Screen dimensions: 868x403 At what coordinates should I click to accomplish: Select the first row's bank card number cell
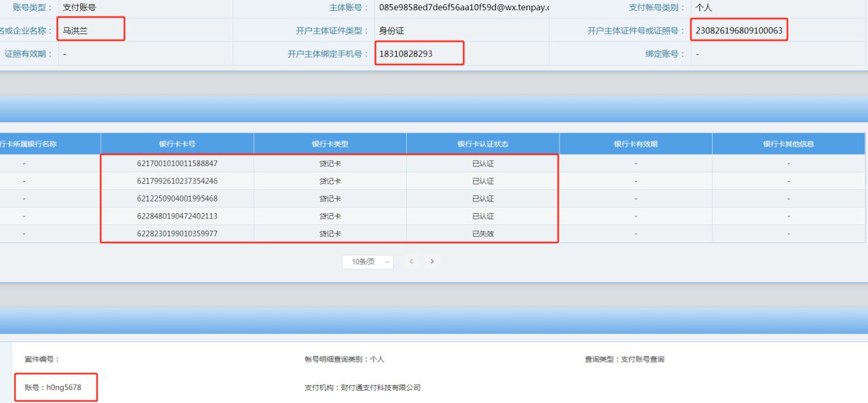point(177,164)
